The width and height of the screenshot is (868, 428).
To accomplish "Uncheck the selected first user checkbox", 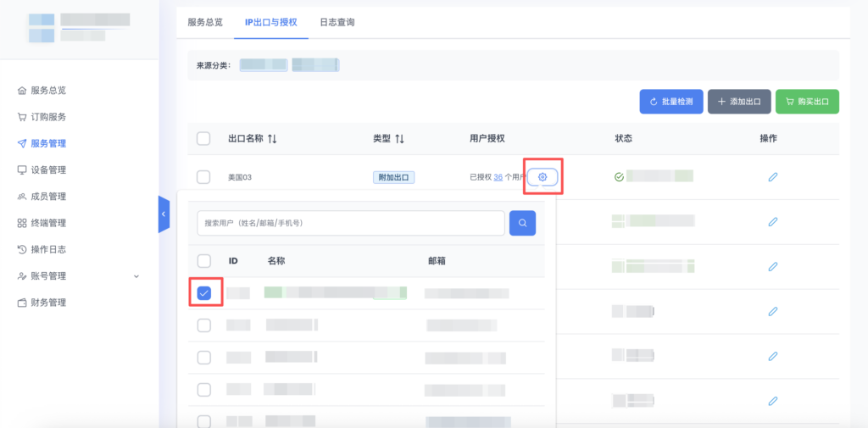I will point(204,293).
